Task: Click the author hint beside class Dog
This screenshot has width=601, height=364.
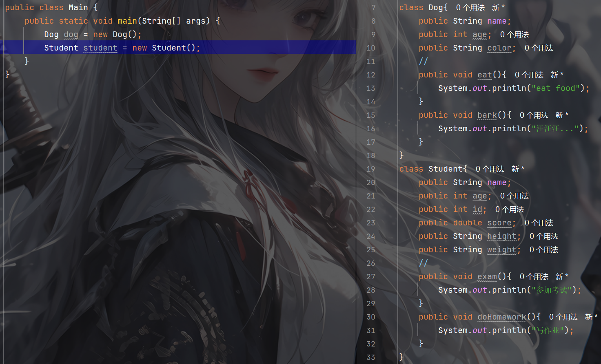Action: click(498, 7)
